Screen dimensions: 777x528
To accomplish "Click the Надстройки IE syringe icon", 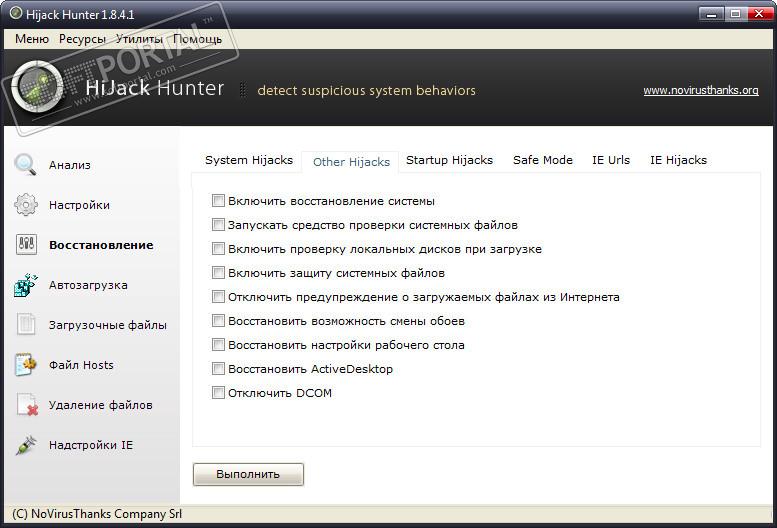I will pyautogui.click(x=26, y=445).
